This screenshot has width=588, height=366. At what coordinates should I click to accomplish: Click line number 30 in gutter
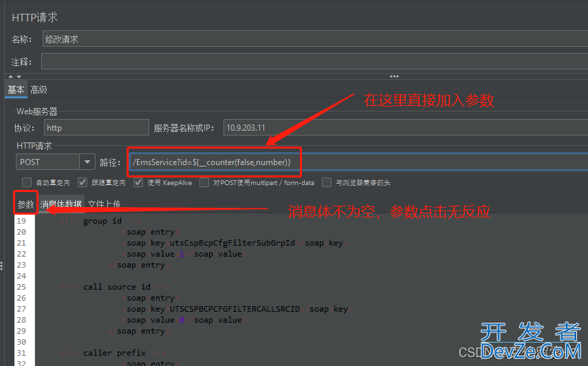coord(21,342)
